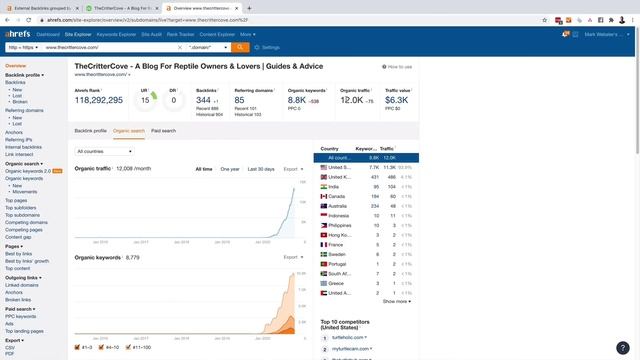Open the http + https protocol dropdown
The height and width of the screenshot is (360, 640).
coord(23,47)
